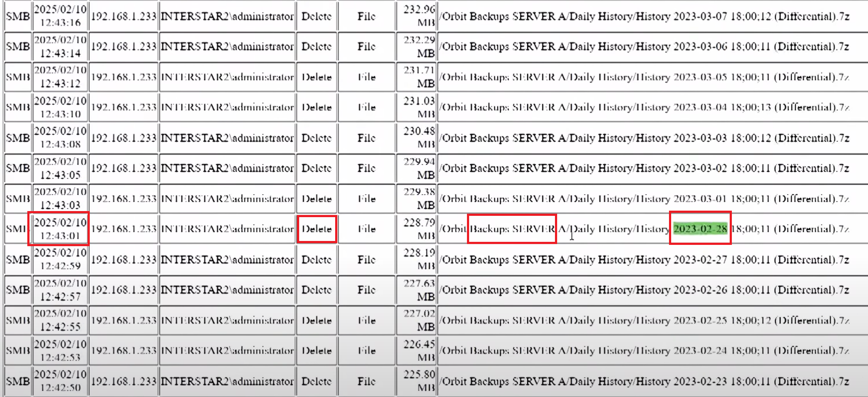Select the 227.63 MB size cell
This screenshot has height=397, width=868.
tap(418, 290)
